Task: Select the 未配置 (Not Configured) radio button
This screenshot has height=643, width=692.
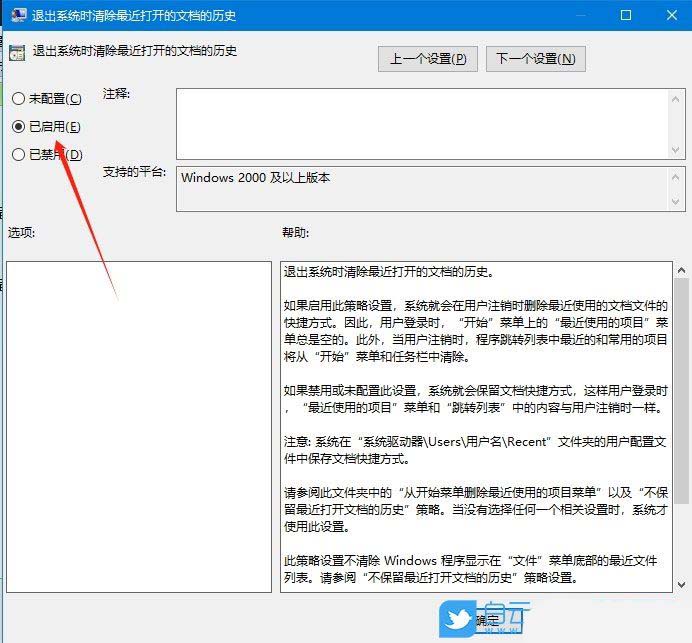Action: [18, 99]
